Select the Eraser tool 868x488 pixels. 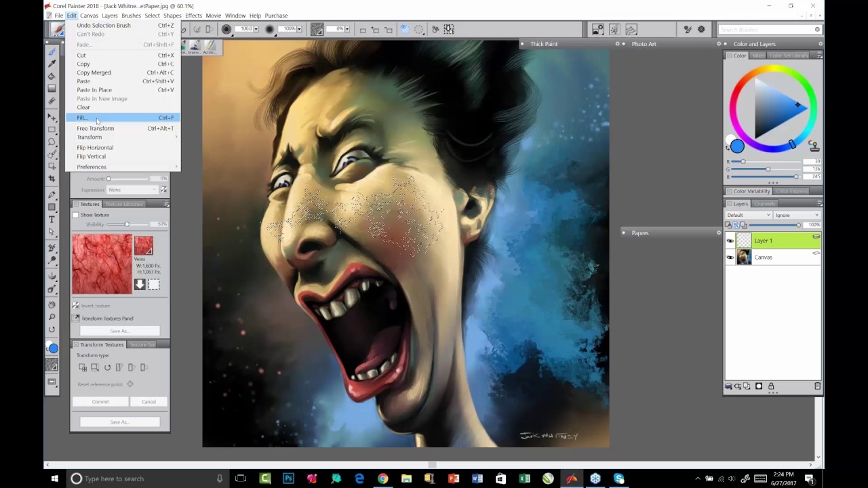52,101
